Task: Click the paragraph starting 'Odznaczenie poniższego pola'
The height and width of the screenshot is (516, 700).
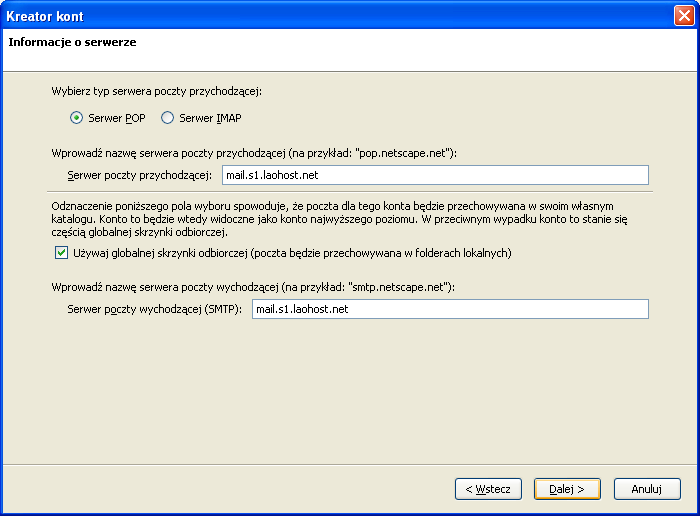Action: [x=339, y=219]
